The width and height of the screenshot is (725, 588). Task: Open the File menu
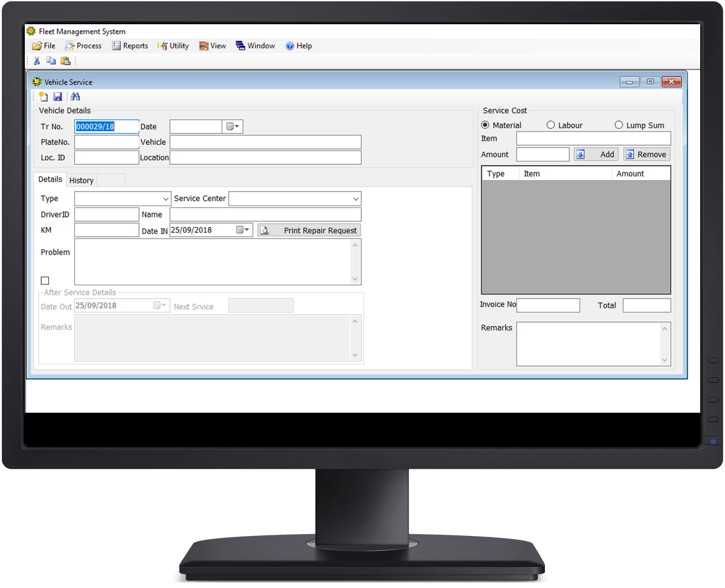coord(43,46)
